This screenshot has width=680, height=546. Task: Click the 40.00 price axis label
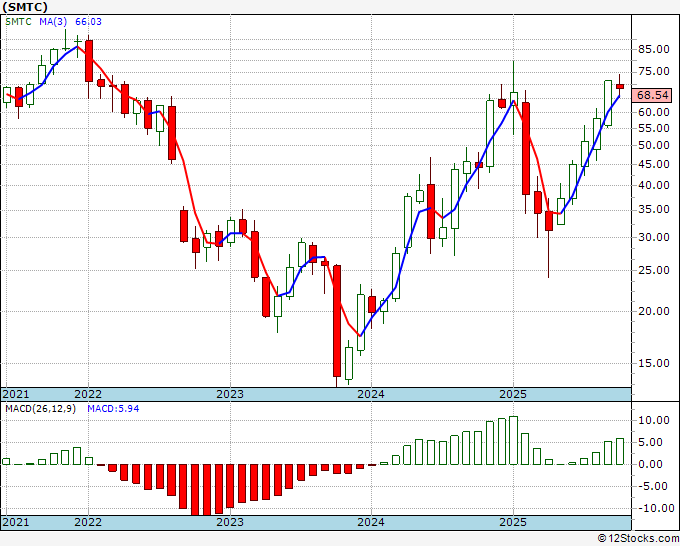(x=654, y=186)
